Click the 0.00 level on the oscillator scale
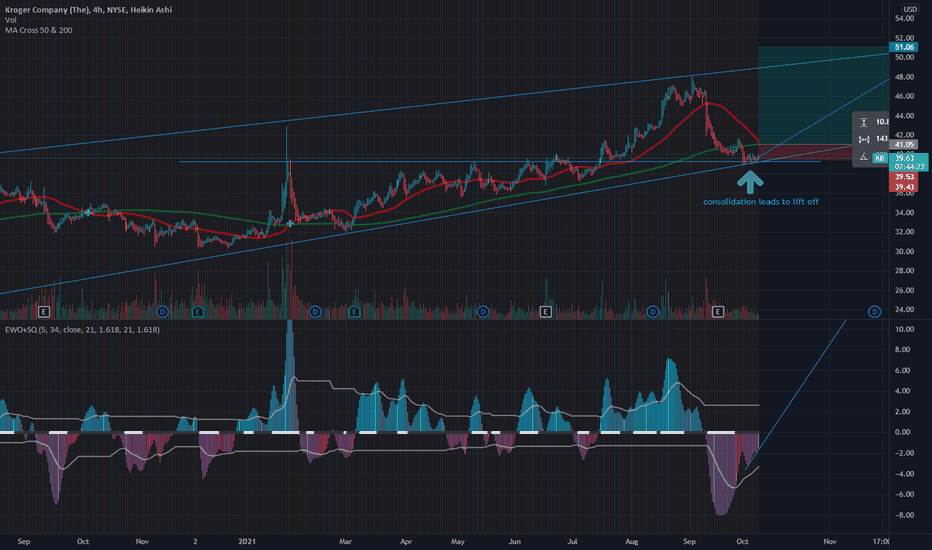Image resolution: width=932 pixels, height=550 pixels. point(904,432)
